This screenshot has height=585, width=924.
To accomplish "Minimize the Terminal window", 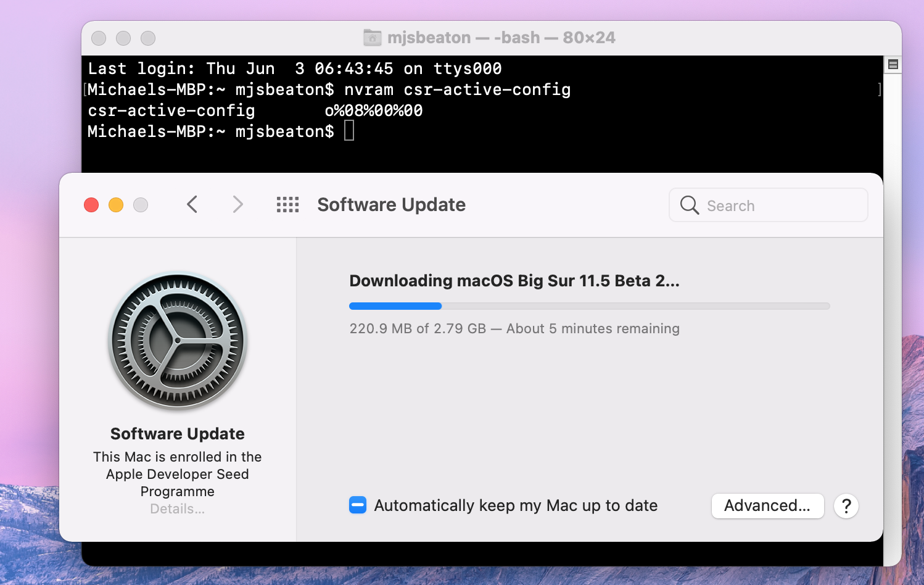I will click(x=123, y=38).
